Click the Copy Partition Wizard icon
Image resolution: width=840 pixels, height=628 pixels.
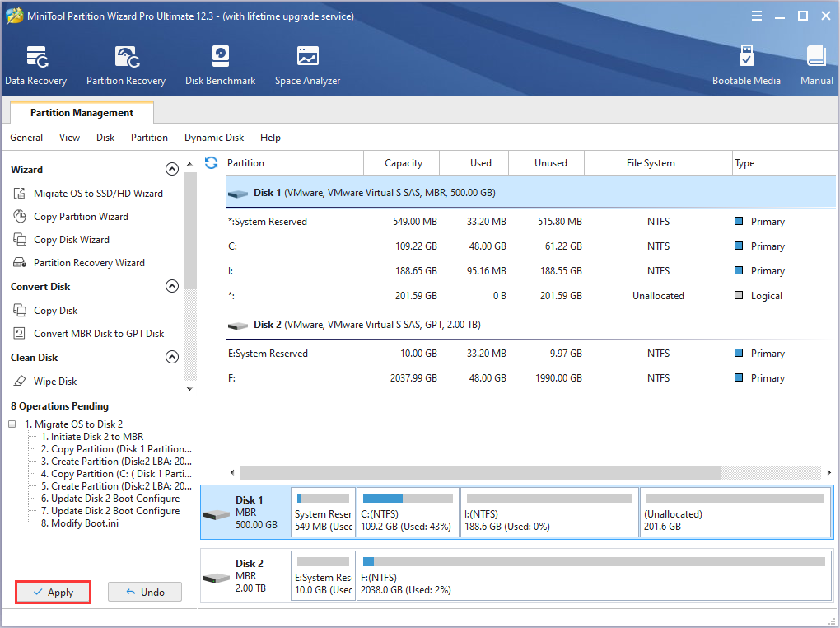click(20, 217)
